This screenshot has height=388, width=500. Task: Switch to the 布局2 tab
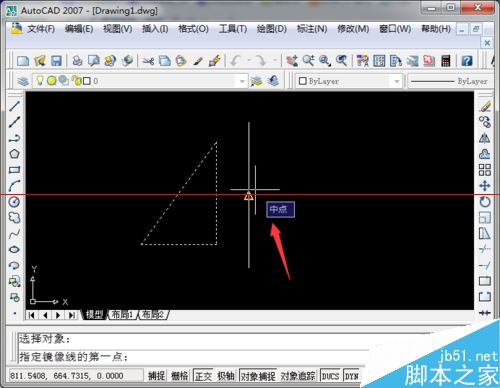coord(153,314)
